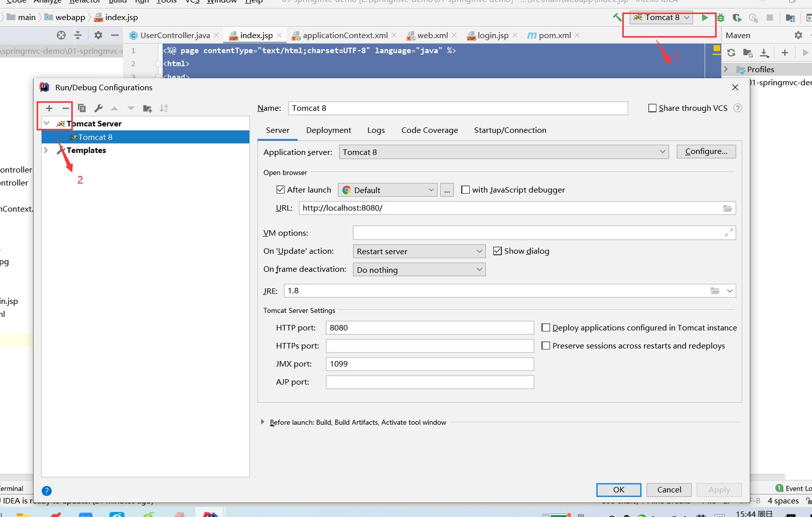Viewport: 812px width, 517px height.
Task: Open UserController.java editor tab
Action: (x=175, y=35)
